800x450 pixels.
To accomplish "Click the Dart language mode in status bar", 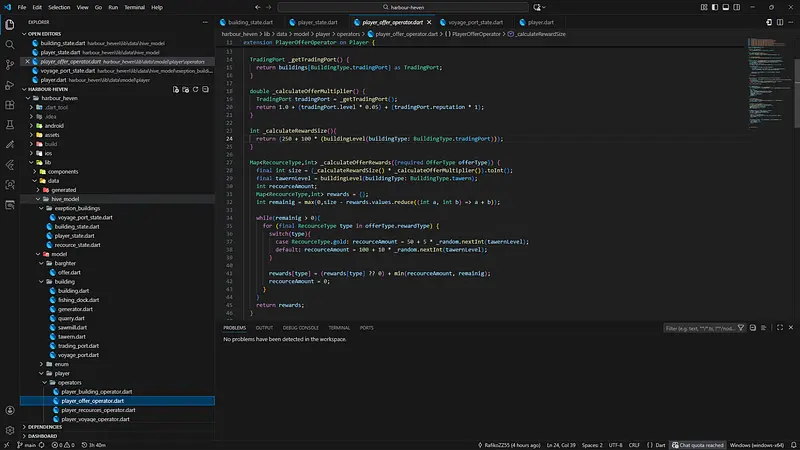I will (x=658, y=444).
